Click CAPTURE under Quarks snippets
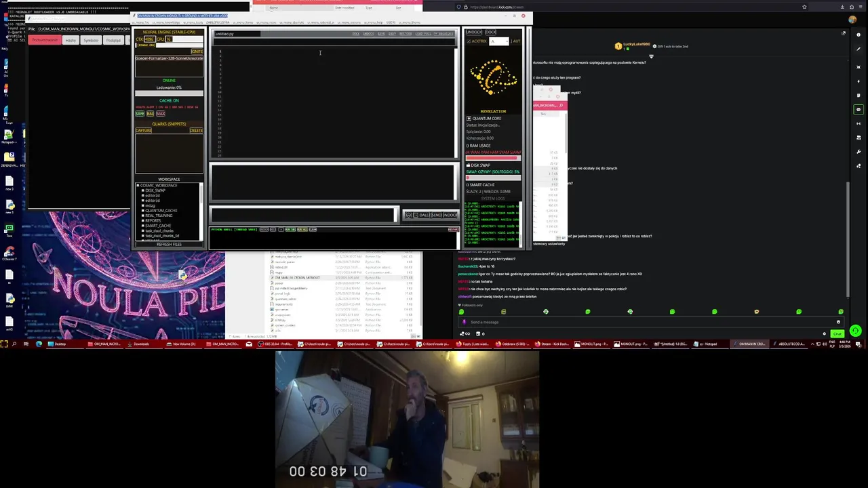 (x=144, y=130)
